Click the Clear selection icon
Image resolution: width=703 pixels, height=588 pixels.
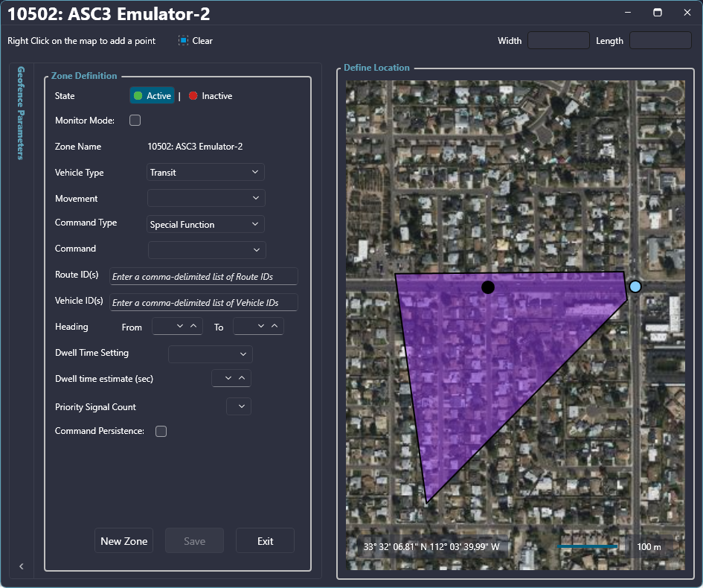click(x=183, y=41)
